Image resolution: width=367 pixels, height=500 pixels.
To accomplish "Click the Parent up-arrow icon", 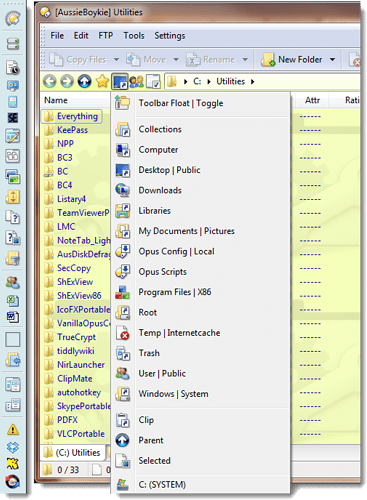I will (122, 441).
